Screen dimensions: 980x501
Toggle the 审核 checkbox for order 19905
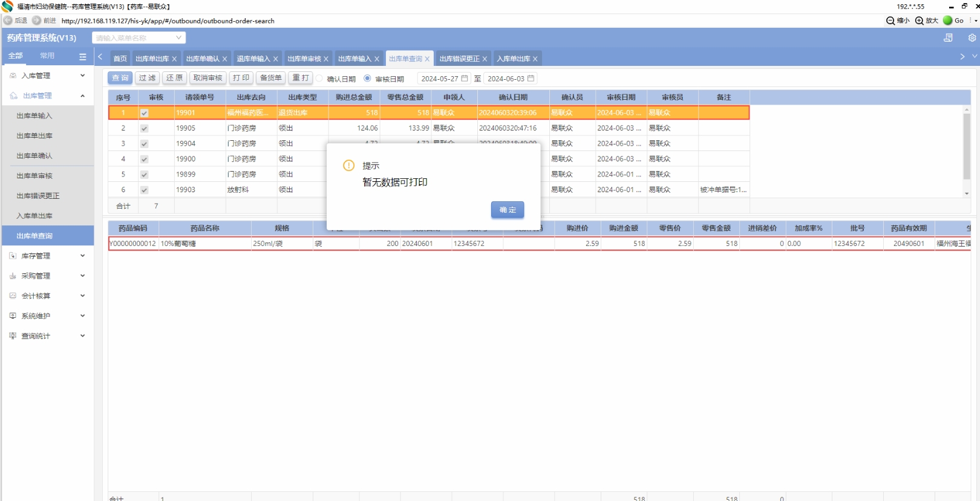pyautogui.click(x=144, y=128)
